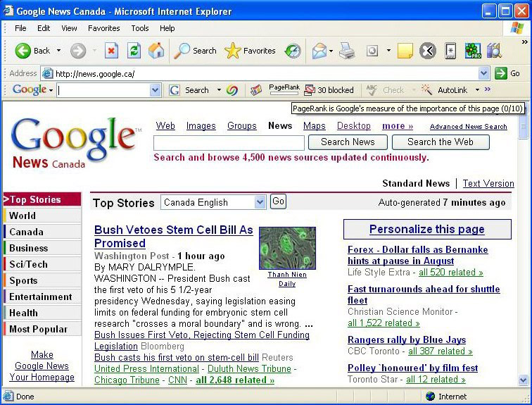The width and height of the screenshot is (532, 405).
Task: Click the PageRank indicator
Action: tap(284, 89)
